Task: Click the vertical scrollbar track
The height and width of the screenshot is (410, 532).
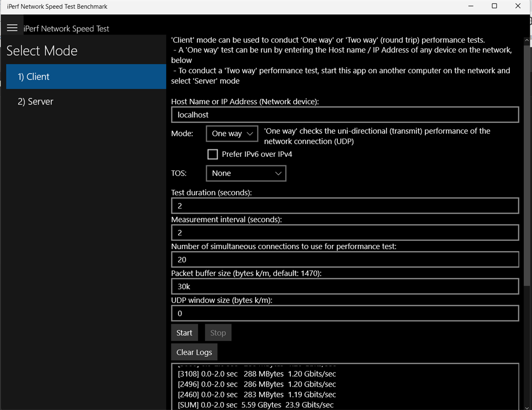Action: tap(527, 208)
